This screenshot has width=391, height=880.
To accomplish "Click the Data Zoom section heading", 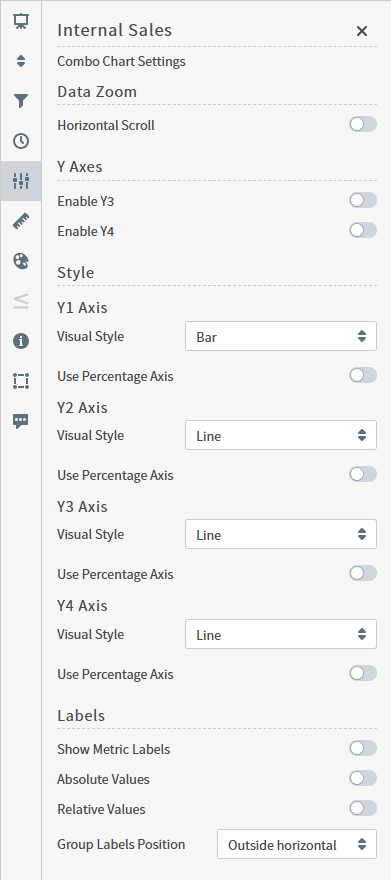I will 97,91.
